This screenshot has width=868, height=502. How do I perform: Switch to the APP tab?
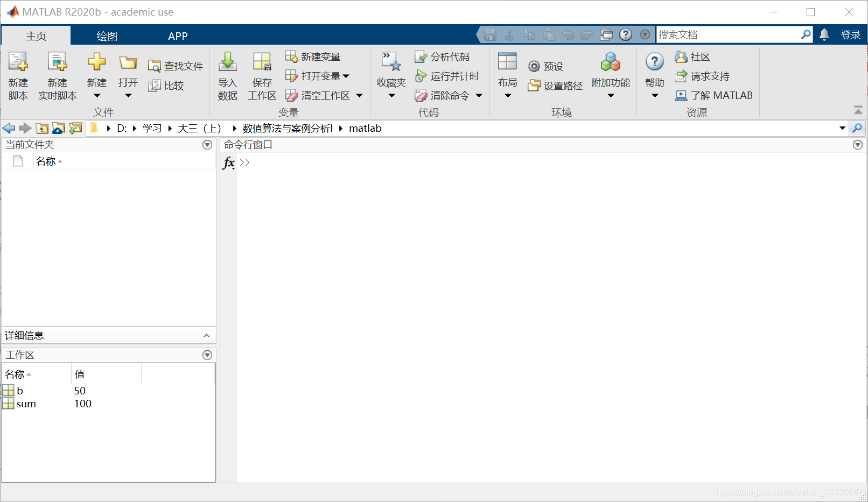(178, 36)
